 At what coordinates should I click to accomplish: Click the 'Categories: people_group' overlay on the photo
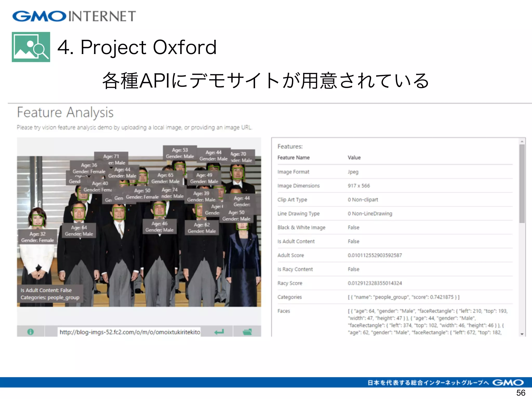(50, 297)
